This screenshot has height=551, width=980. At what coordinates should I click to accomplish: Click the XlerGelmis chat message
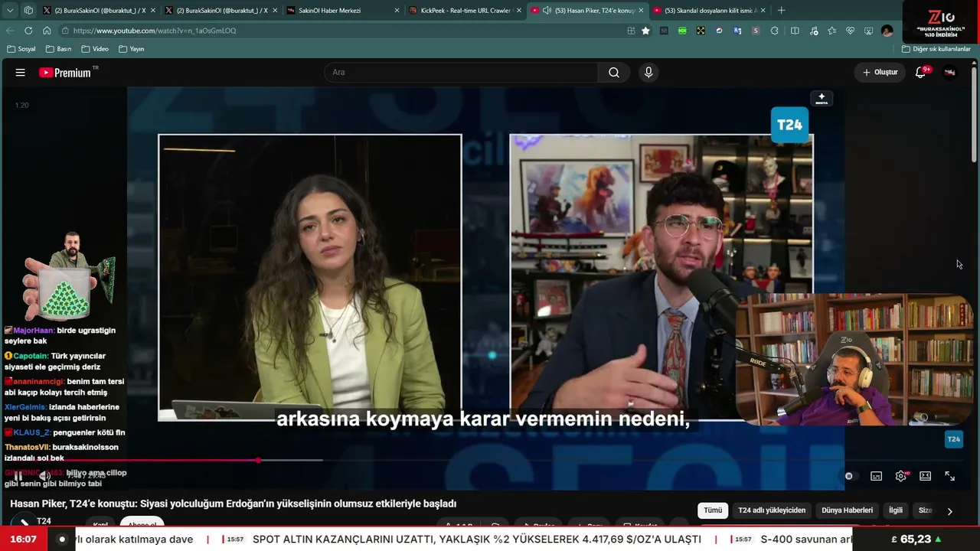[62, 412]
